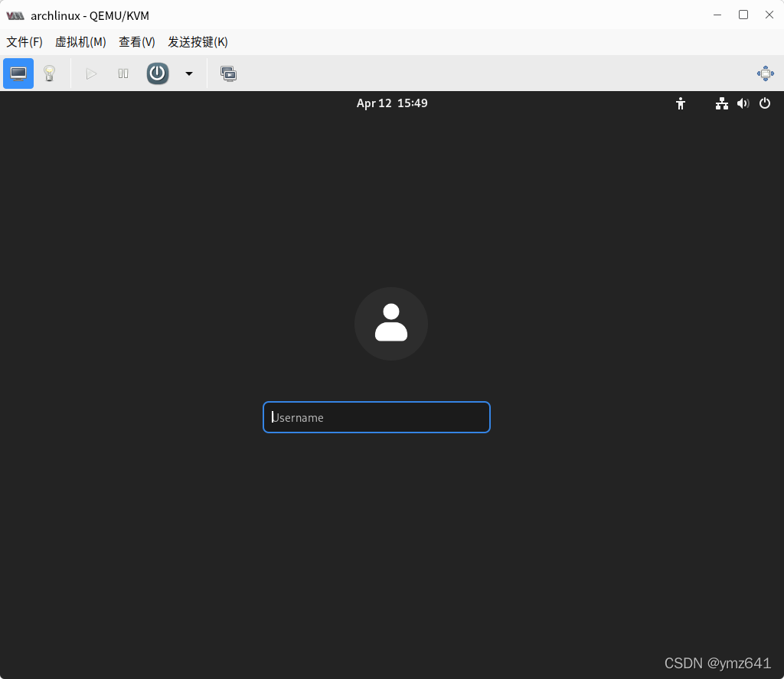This screenshot has width=784, height=679.
Task: Pause the virtual machine
Action: click(x=123, y=74)
